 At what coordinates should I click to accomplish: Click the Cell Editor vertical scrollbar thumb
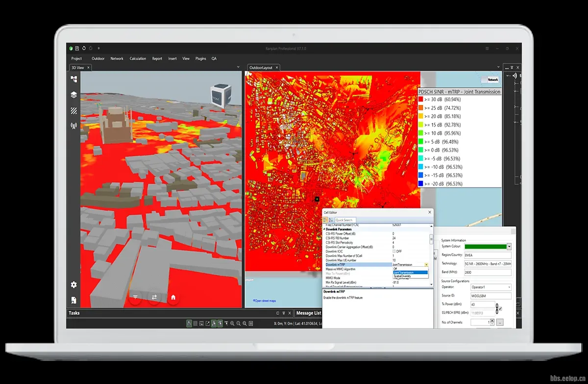tap(431, 239)
